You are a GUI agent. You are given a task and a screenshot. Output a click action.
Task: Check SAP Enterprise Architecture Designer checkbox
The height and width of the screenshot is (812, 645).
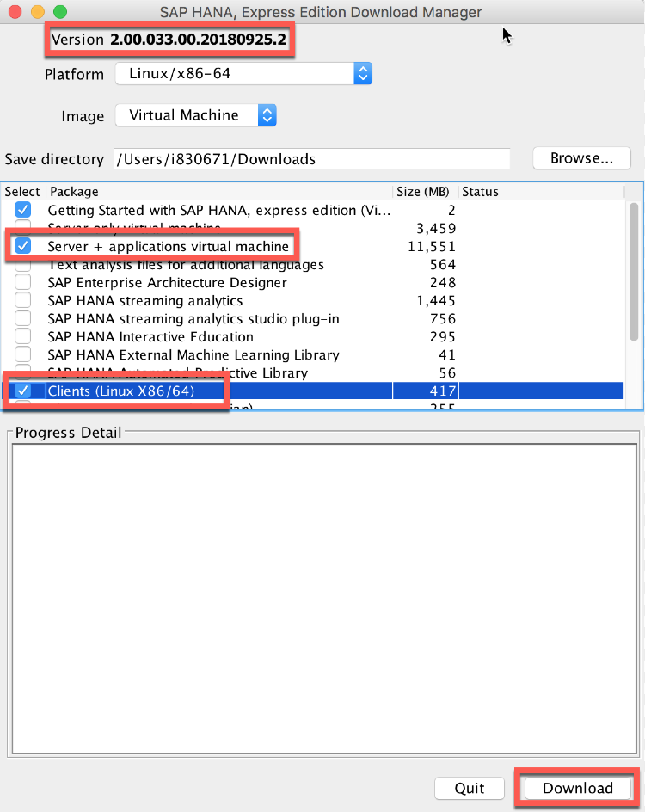click(x=22, y=282)
